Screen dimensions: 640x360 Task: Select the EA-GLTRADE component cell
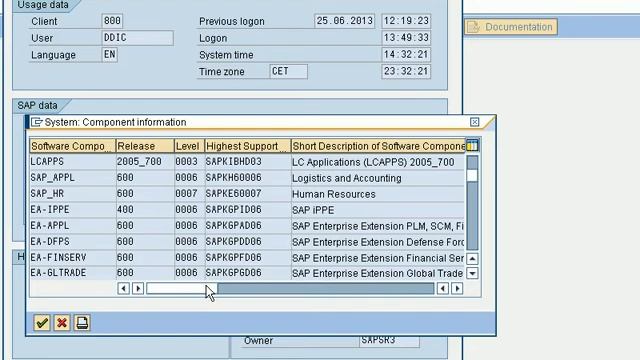click(x=73, y=273)
